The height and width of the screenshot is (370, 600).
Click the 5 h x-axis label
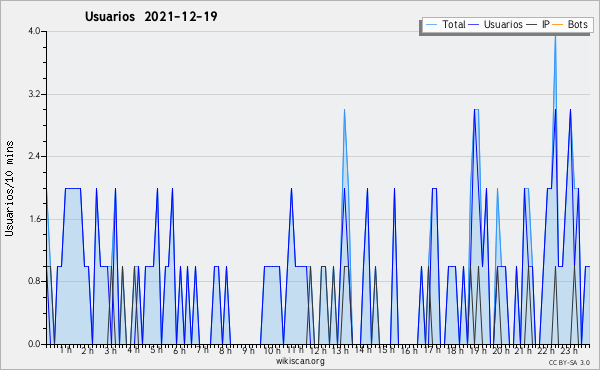point(156,350)
